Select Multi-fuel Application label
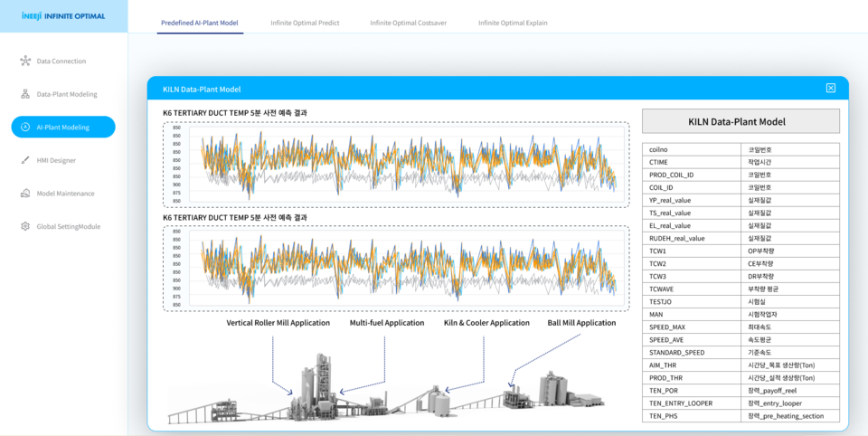Screen dimensions: 868x436 [x=387, y=323]
